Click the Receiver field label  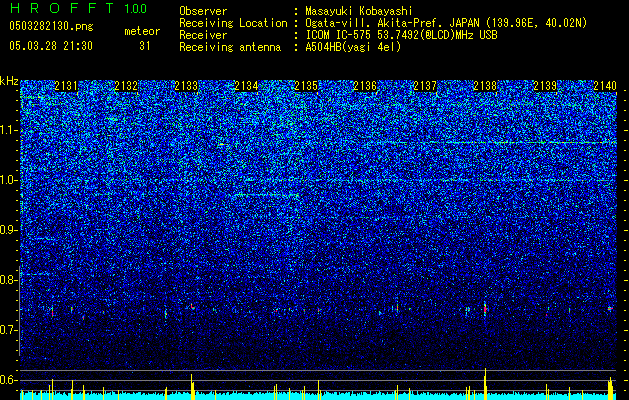[203, 35]
